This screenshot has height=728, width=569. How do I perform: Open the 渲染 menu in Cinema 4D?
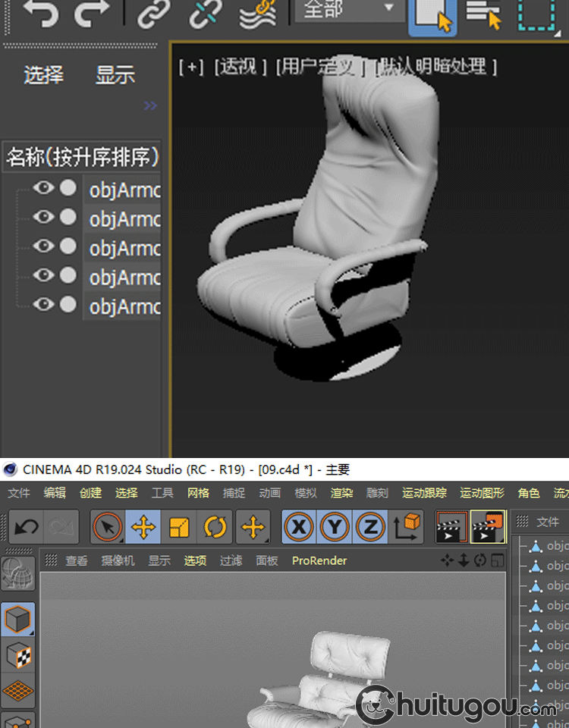(x=341, y=493)
